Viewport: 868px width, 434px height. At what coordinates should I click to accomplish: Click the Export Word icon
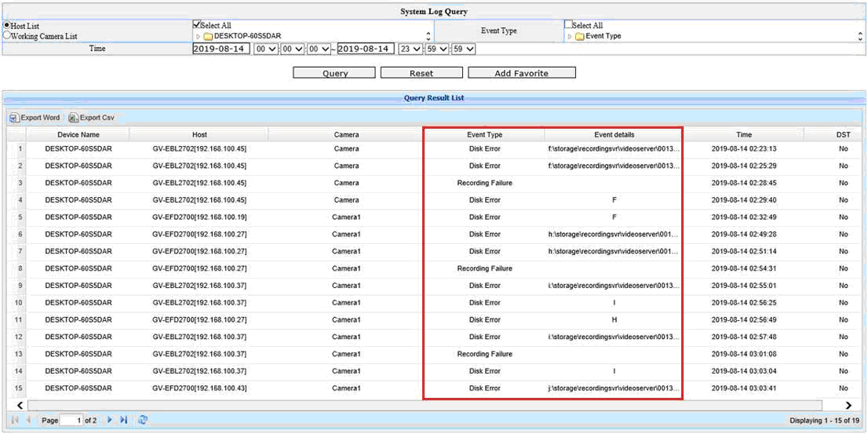[x=14, y=118]
